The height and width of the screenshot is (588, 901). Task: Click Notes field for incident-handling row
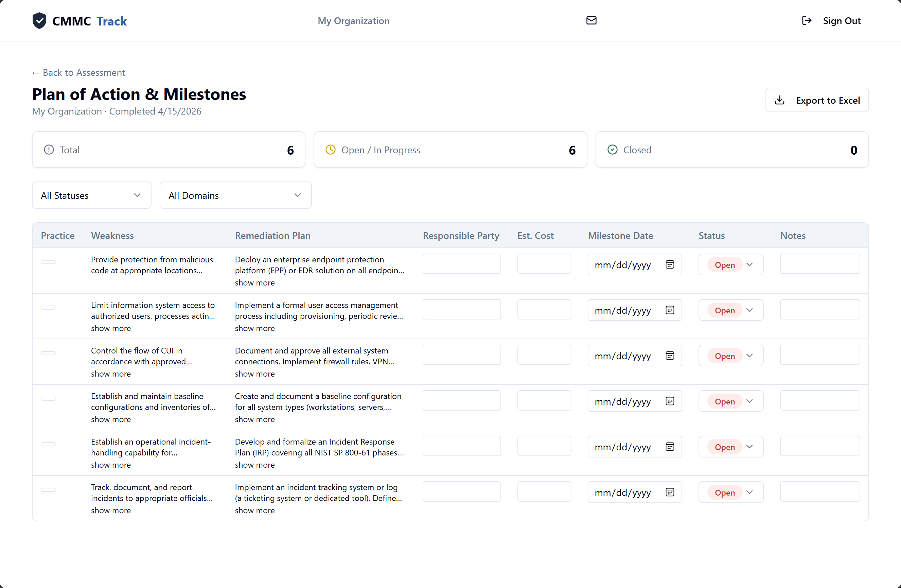[x=819, y=446]
